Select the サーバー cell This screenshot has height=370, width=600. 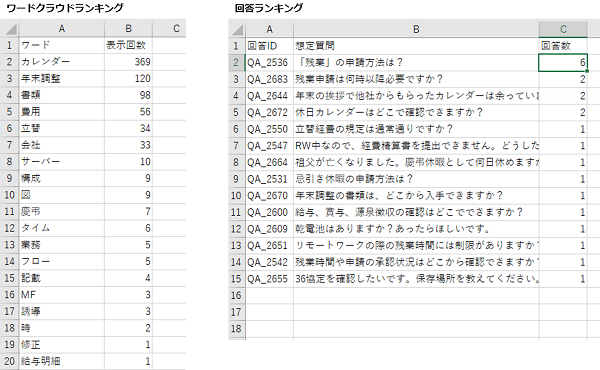coord(62,161)
